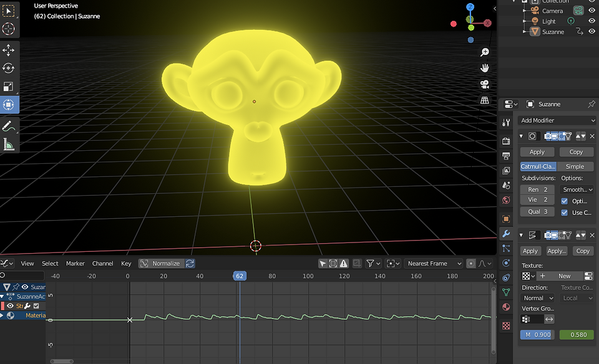The width and height of the screenshot is (599, 364).
Task: Open the Add Modifier dropdown
Action: (x=557, y=120)
